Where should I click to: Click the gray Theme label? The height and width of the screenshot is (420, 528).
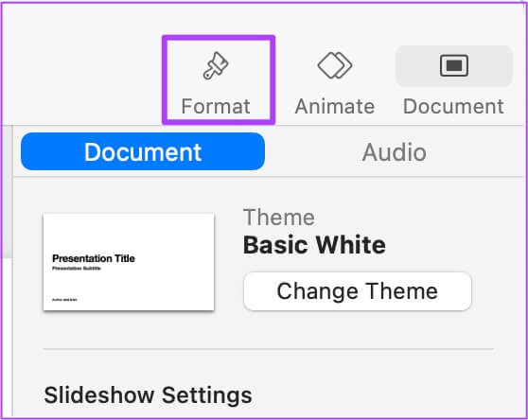click(x=279, y=218)
